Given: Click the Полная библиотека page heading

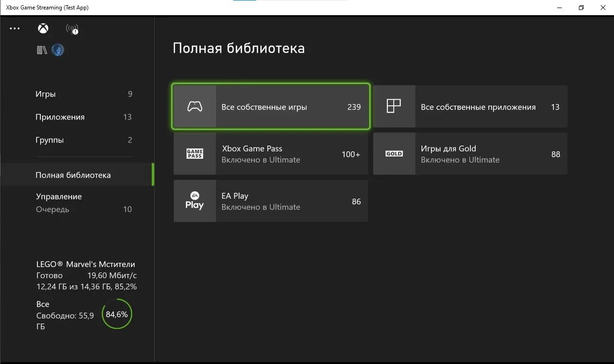Looking at the screenshot, I should coord(238,48).
